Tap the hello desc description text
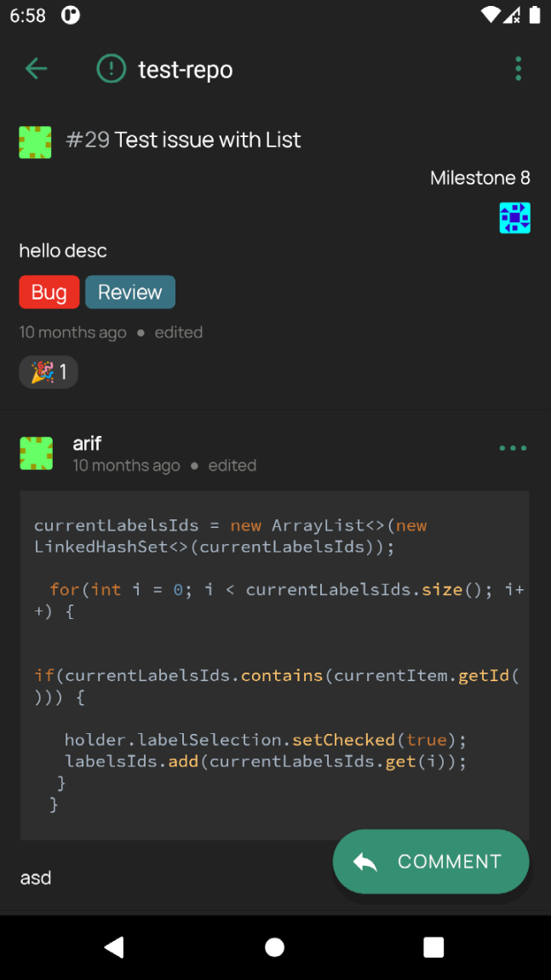The image size is (551, 980). pos(63,250)
